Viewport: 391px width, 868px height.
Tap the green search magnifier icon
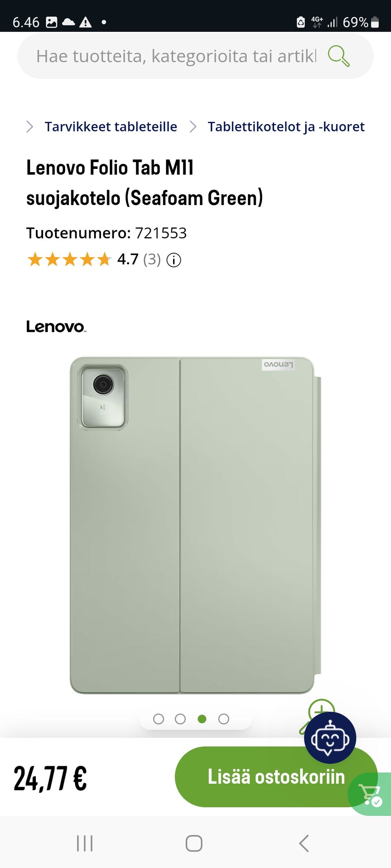coord(338,56)
